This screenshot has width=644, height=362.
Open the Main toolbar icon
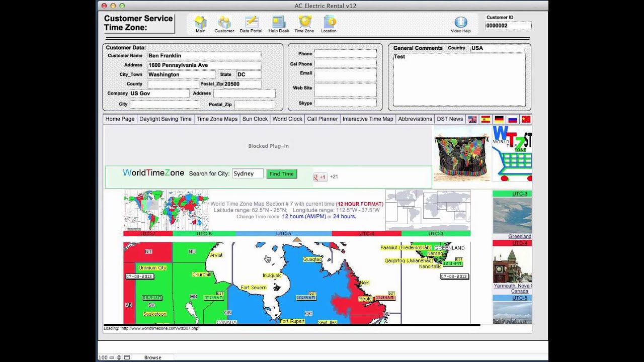pyautogui.click(x=200, y=24)
